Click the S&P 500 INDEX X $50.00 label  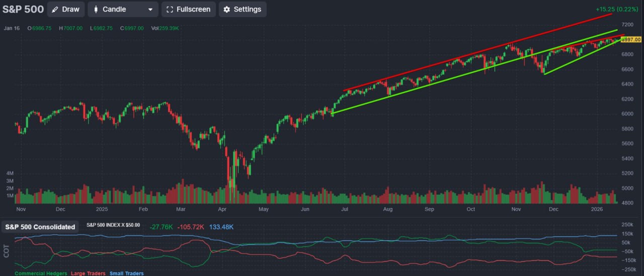coord(113,225)
